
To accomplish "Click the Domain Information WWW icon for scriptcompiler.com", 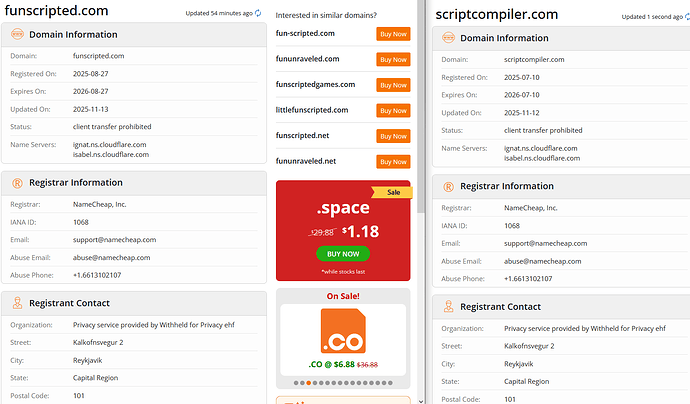I will click(448, 38).
